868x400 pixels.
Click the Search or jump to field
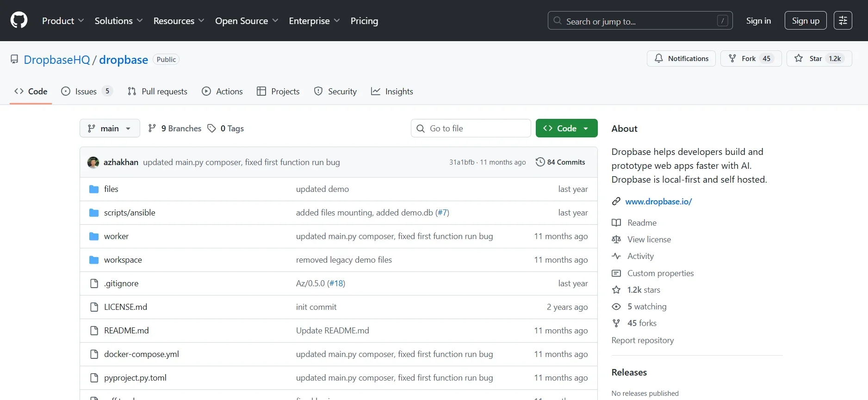pos(640,20)
